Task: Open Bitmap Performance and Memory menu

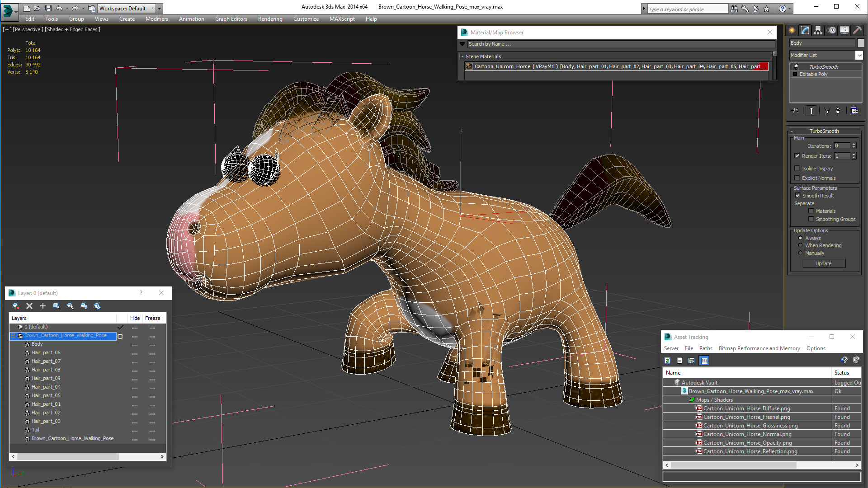Action: [759, 348]
